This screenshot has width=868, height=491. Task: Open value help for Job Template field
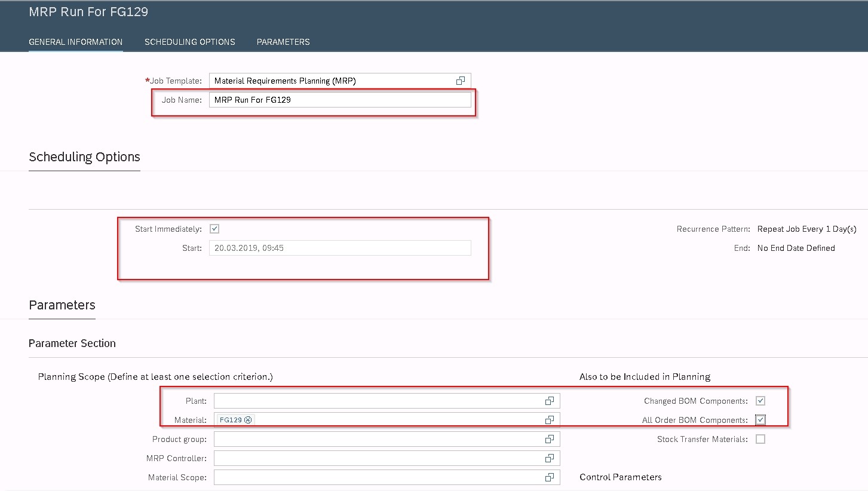461,81
